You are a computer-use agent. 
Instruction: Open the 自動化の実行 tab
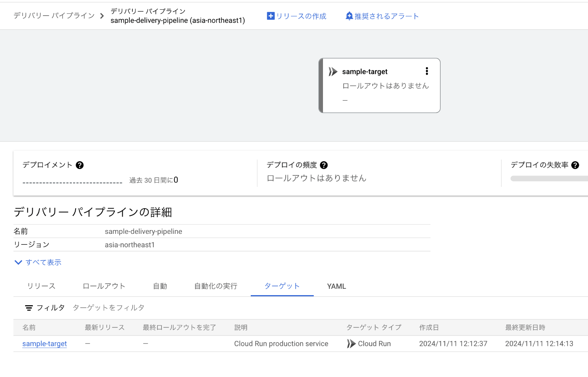pyautogui.click(x=216, y=286)
